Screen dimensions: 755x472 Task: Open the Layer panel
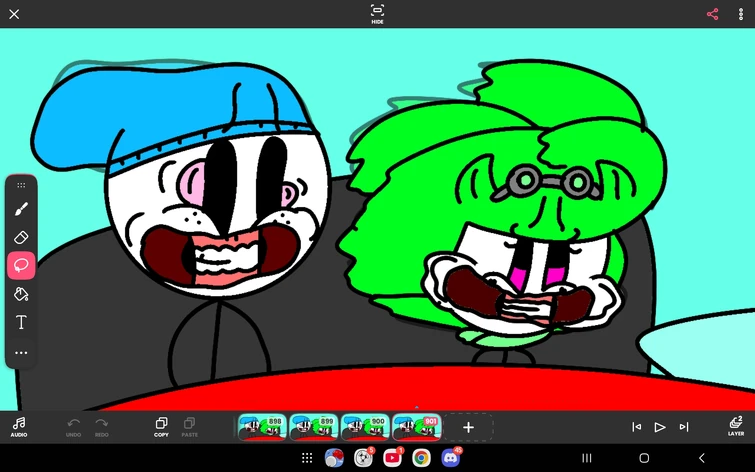click(736, 427)
